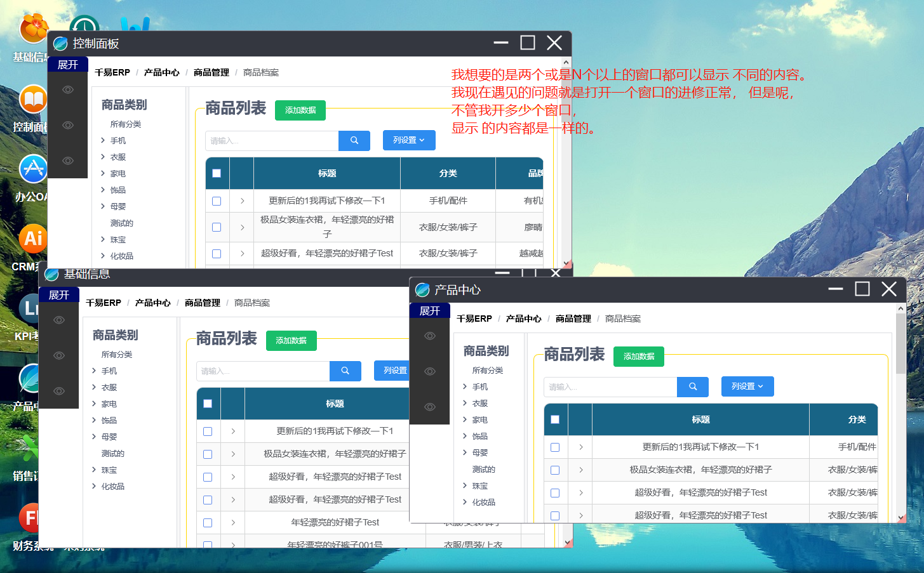Click middle eye icon in 控制面板 sidebar
This screenshot has height=573, width=924.
pyautogui.click(x=68, y=126)
